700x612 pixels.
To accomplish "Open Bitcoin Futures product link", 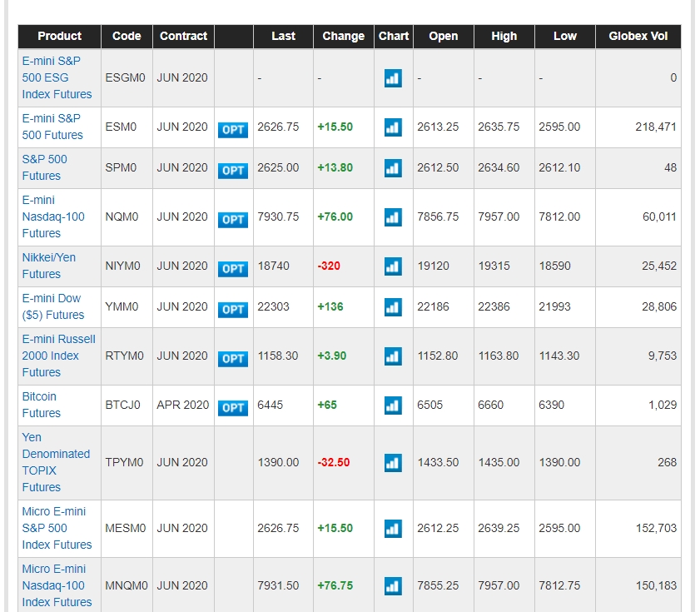I will 42,405.
